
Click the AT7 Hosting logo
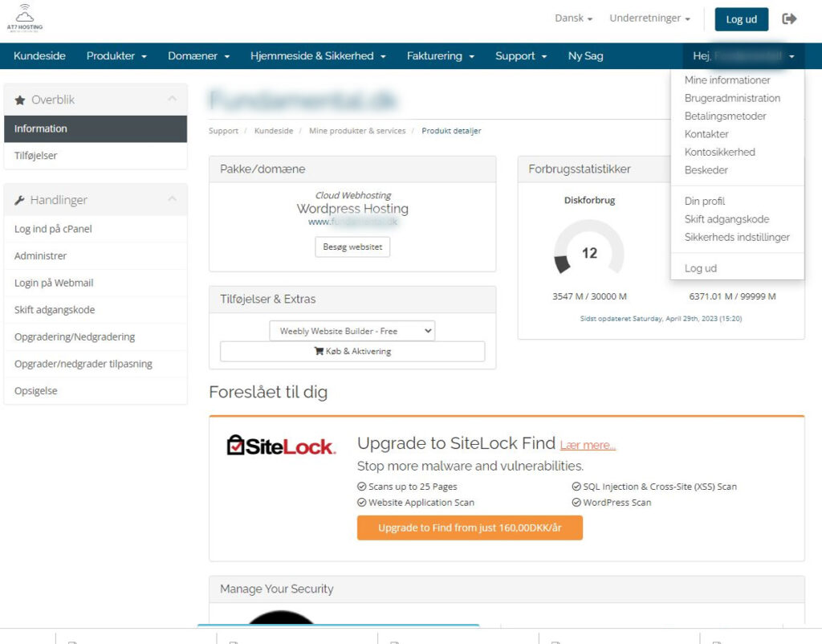25,18
